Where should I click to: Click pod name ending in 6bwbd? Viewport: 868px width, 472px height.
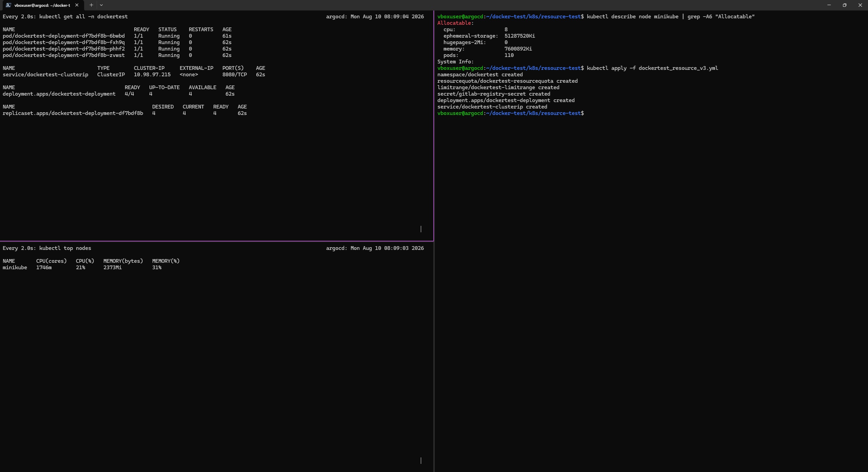pyautogui.click(x=64, y=36)
